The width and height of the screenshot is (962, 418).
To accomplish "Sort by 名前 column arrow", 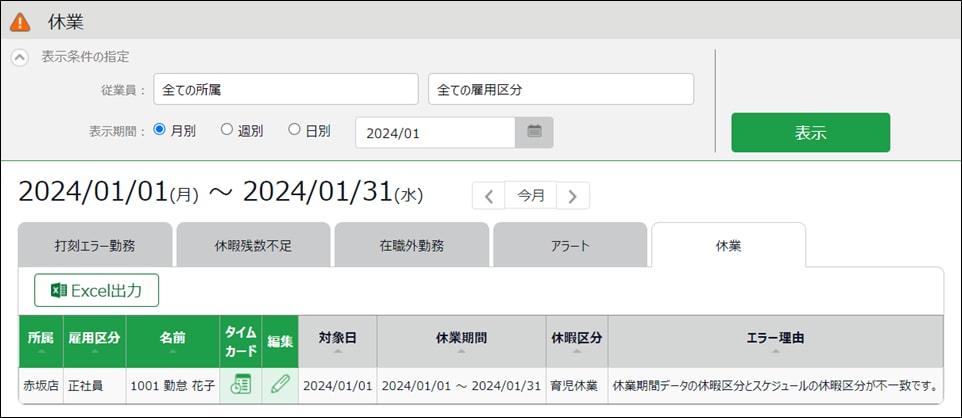I will [172, 352].
